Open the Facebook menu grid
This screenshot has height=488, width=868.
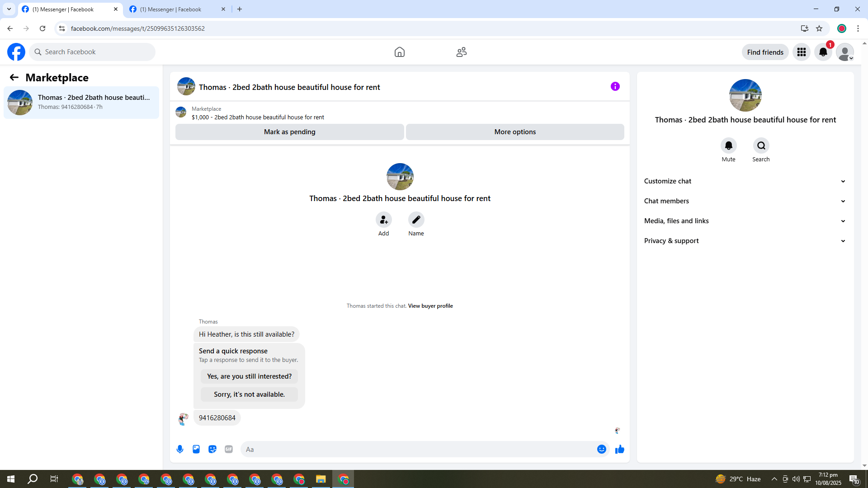tap(801, 52)
